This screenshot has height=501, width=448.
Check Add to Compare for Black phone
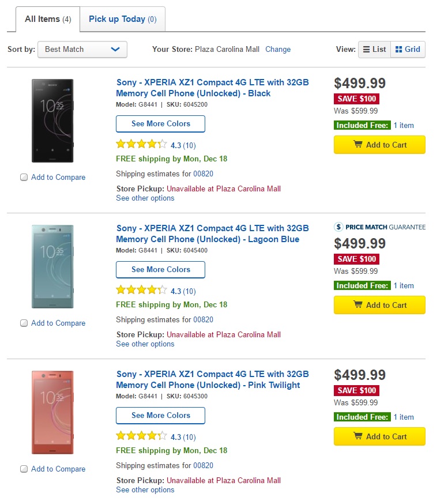pyautogui.click(x=24, y=178)
